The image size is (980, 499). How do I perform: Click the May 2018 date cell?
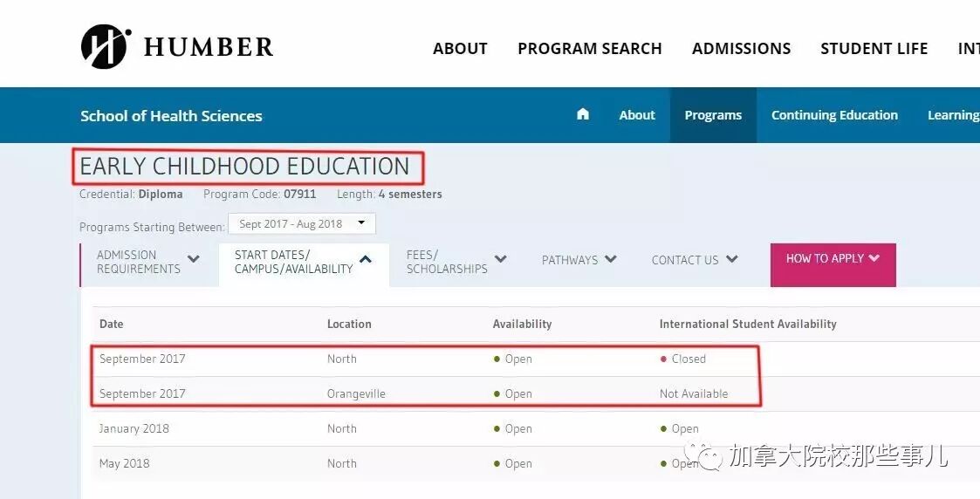tap(125, 463)
